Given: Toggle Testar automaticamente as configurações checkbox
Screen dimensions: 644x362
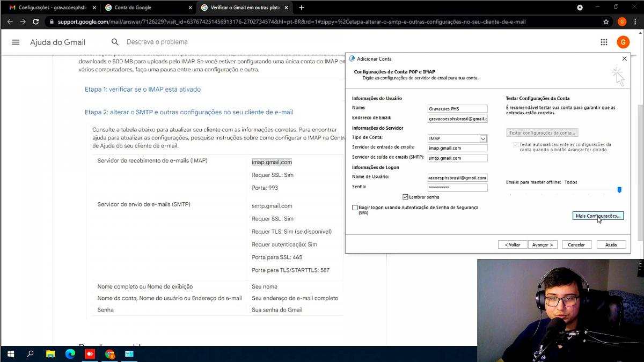Looking at the screenshot, I should pyautogui.click(x=516, y=145).
